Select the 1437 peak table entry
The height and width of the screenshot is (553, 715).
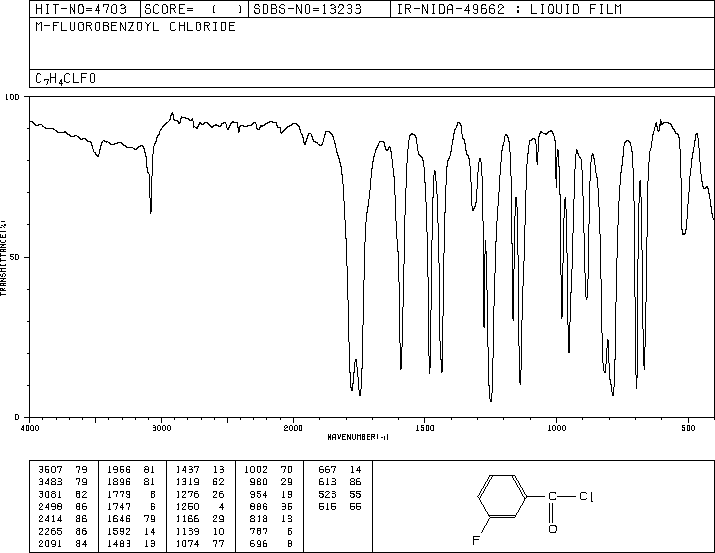[x=200, y=470]
